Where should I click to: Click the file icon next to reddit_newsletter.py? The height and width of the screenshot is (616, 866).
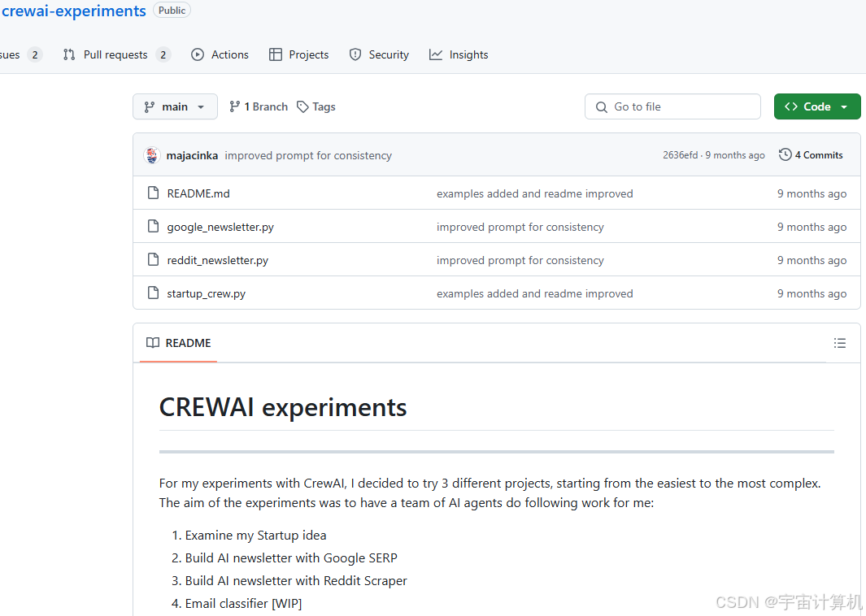pos(153,259)
